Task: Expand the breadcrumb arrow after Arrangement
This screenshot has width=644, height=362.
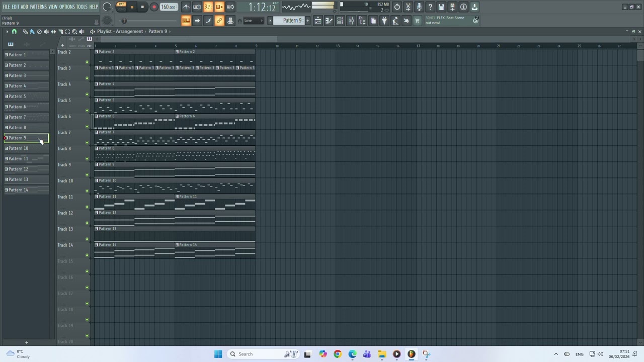Action: [145, 31]
